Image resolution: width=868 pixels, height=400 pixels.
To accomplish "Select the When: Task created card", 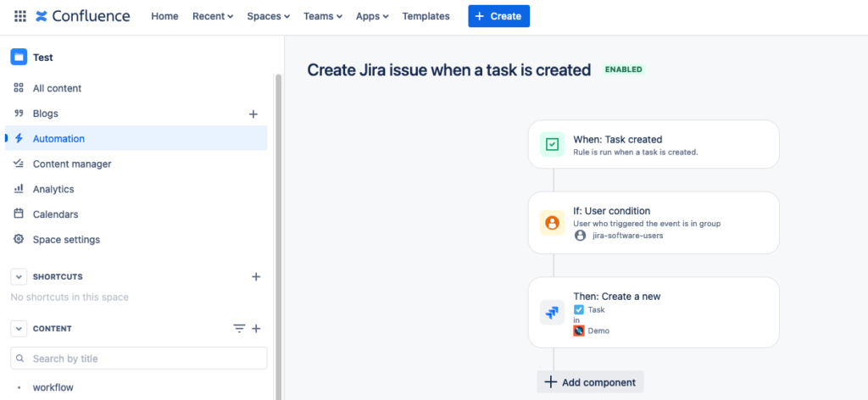I will [x=654, y=144].
